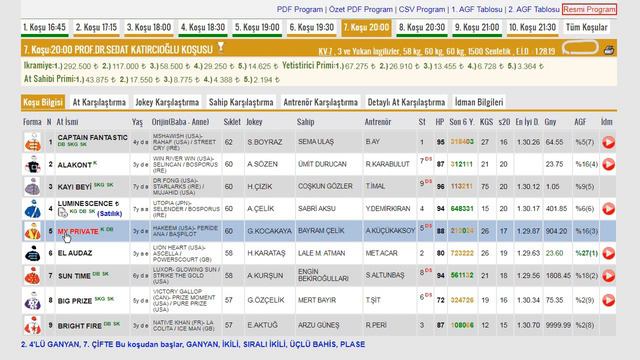Play idman video for Big Prize
The width and height of the screenshot is (640, 360).
coord(608,300)
